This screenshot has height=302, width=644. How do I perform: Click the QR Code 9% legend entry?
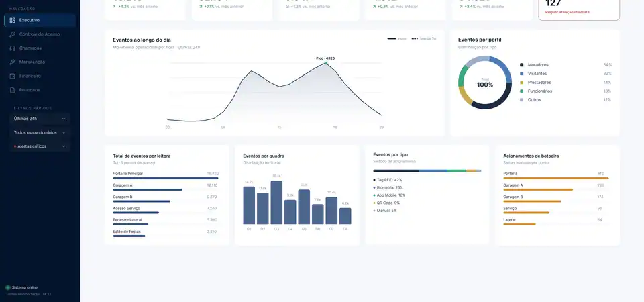coord(386,203)
